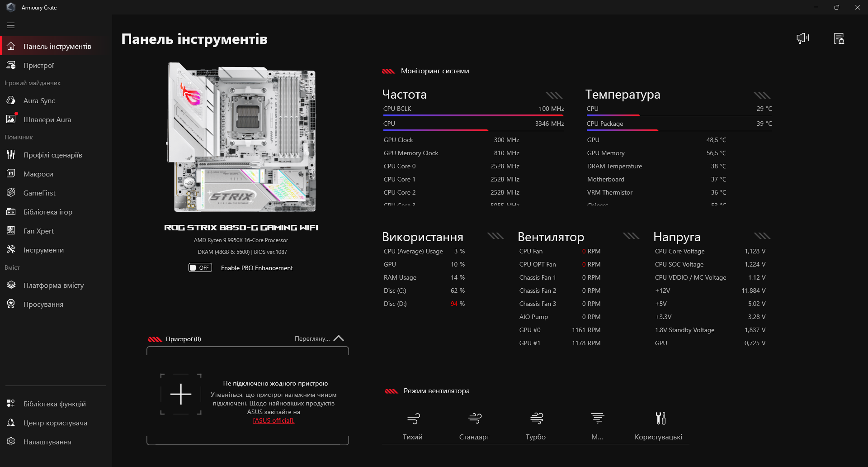Viewport: 868px width, 467px height.
Task: Go to the Пристрої sidebar item
Action: pos(56,65)
